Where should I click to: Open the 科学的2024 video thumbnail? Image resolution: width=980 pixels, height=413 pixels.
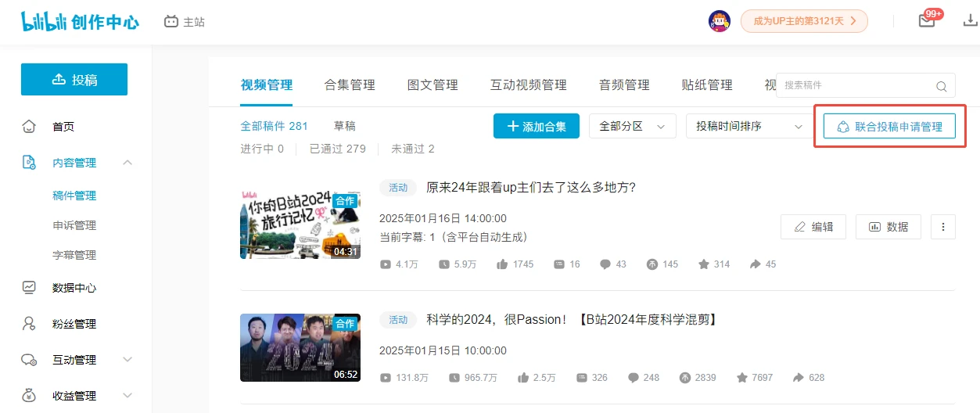pos(300,347)
